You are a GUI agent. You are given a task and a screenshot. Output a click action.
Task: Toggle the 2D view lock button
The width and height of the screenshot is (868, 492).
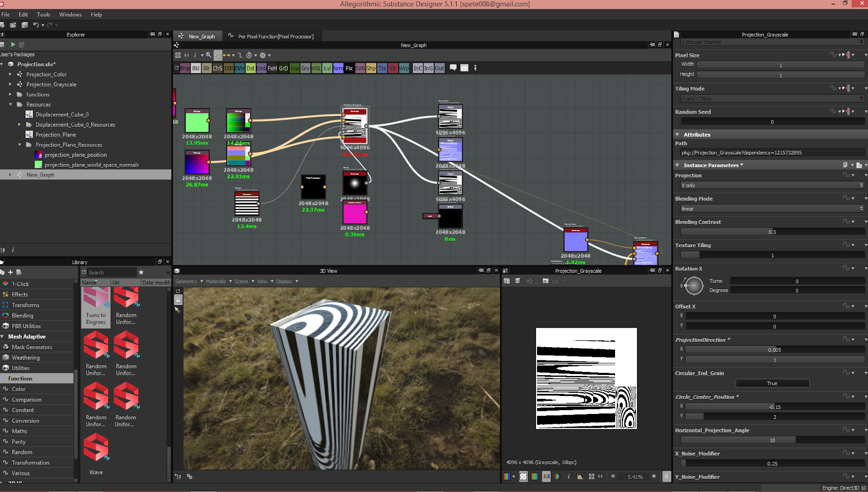[666, 476]
